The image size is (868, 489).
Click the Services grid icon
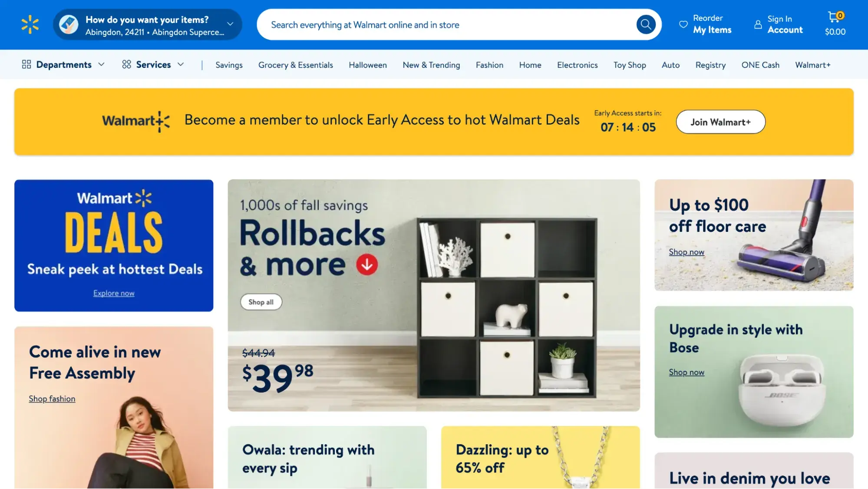[x=126, y=64]
